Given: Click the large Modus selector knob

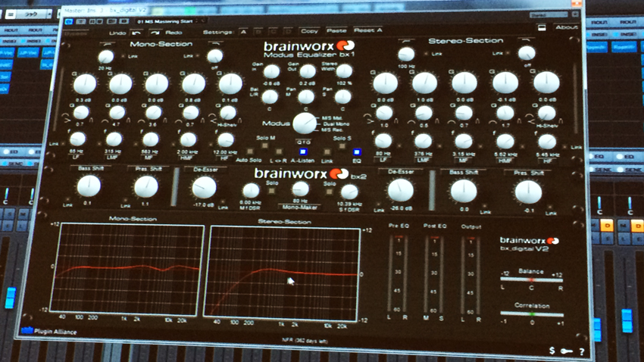Looking at the screenshot, I should coord(305,123).
